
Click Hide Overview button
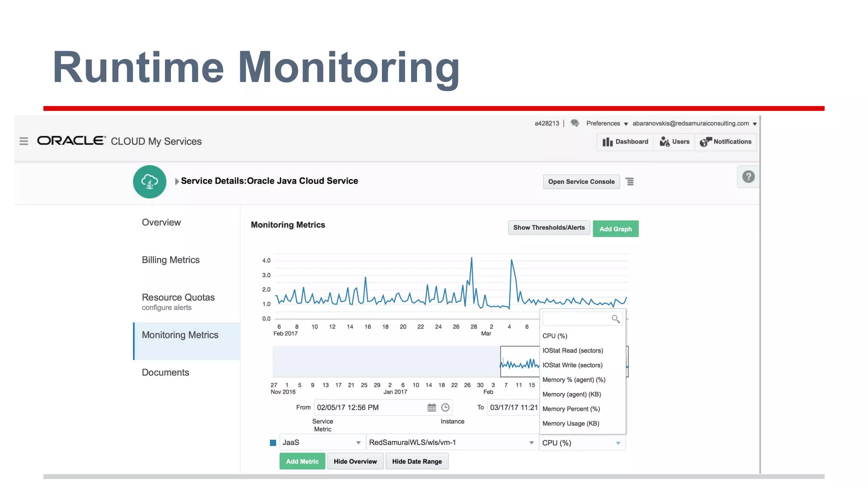tap(355, 461)
